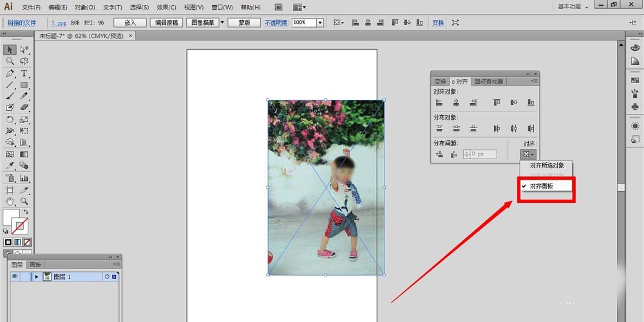
Task: Select the Type (T) tool
Action: [x=24, y=73]
